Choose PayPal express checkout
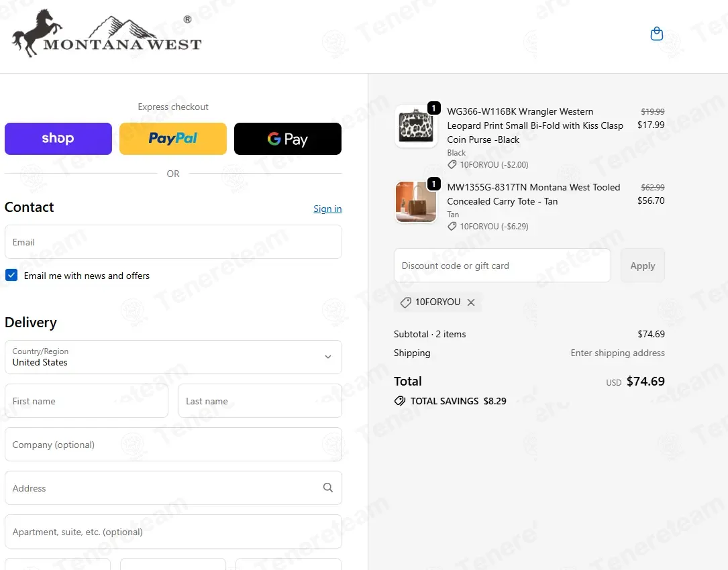This screenshot has width=728, height=570. pos(172,139)
